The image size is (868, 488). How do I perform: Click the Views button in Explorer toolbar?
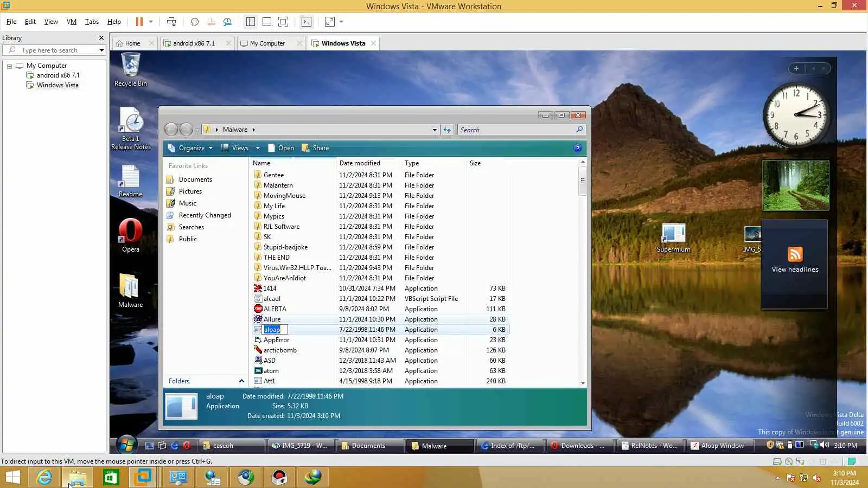pyautogui.click(x=235, y=148)
